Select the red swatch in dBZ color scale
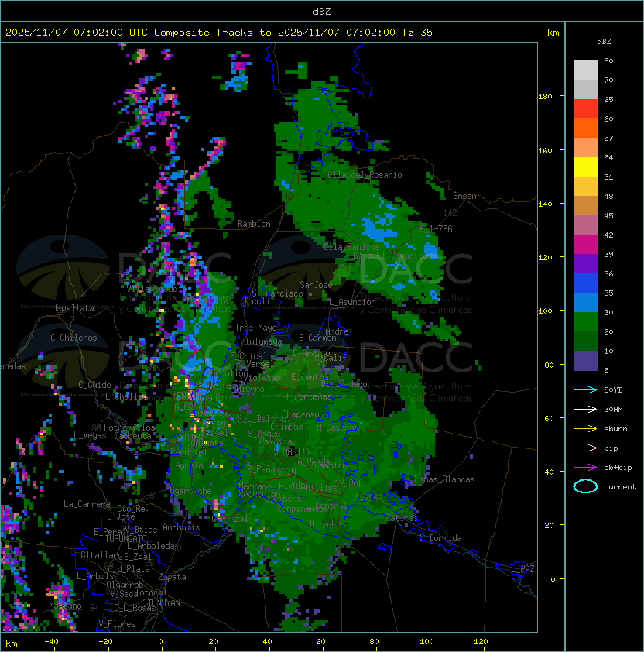644x652 pixels. coord(585,109)
